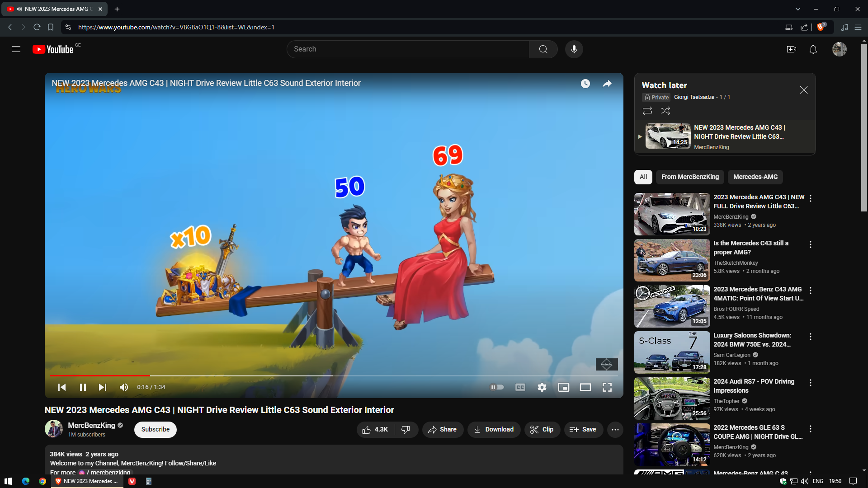Switch the player to theater mode
The image size is (868, 488).
585,387
